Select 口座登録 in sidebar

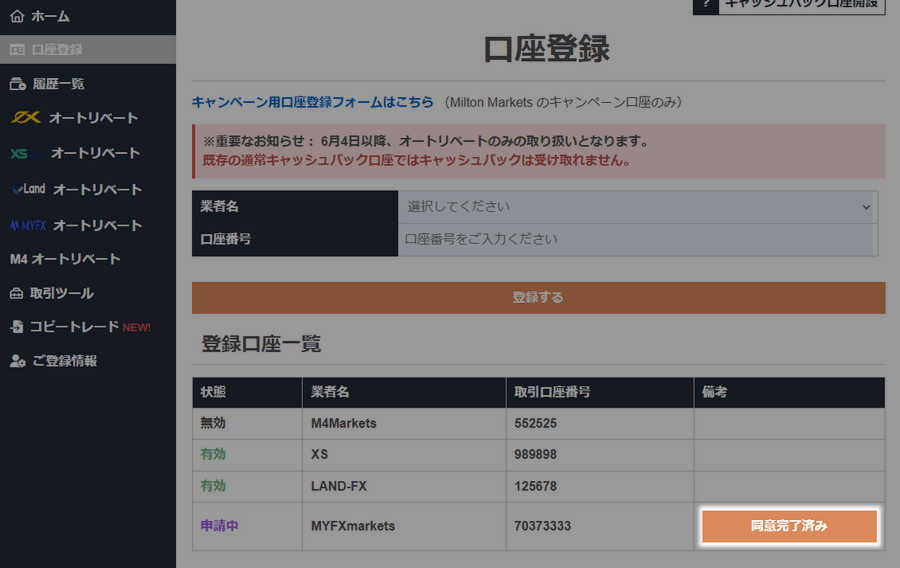tap(88, 49)
